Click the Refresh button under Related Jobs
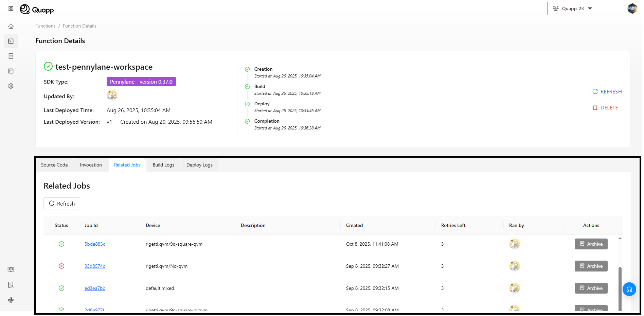Image resolution: width=644 pixels, height=316 pixels. [x=62, y=204]
